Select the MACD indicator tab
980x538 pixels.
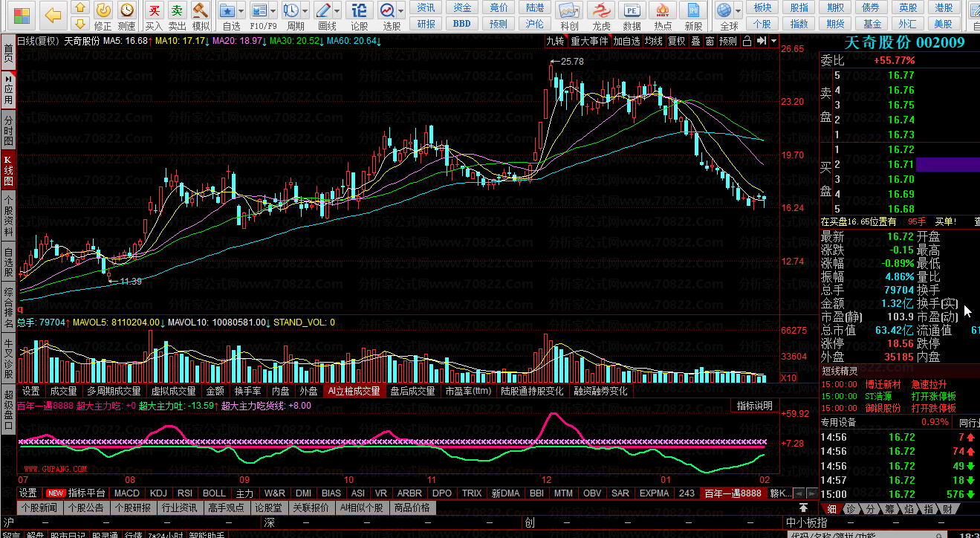(127, 493)
